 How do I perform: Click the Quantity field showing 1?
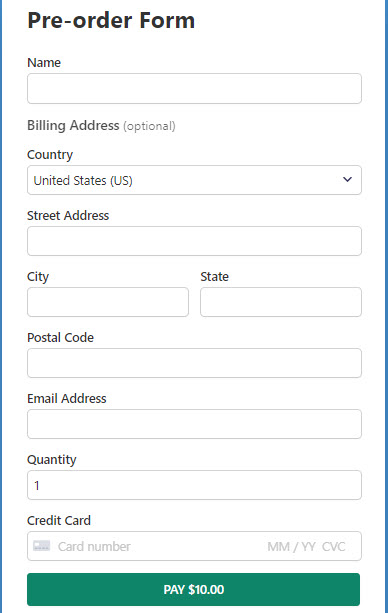point(194,485)
